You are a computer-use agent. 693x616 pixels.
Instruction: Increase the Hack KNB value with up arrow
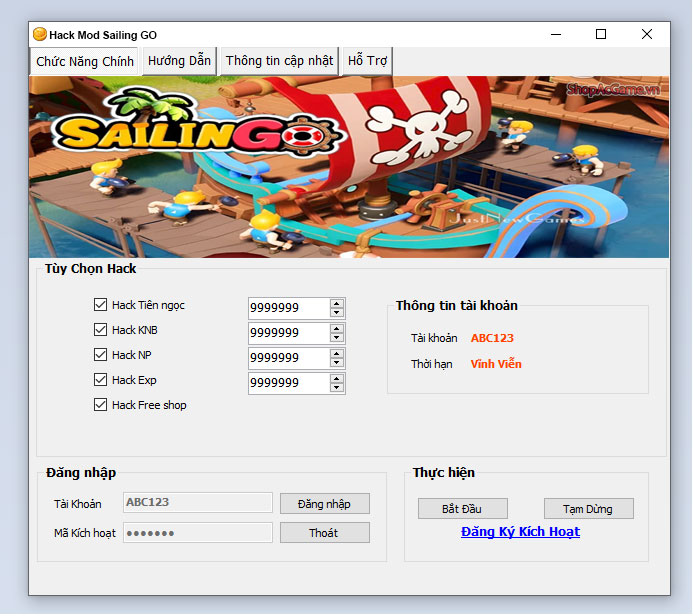(x=337, y=329)
